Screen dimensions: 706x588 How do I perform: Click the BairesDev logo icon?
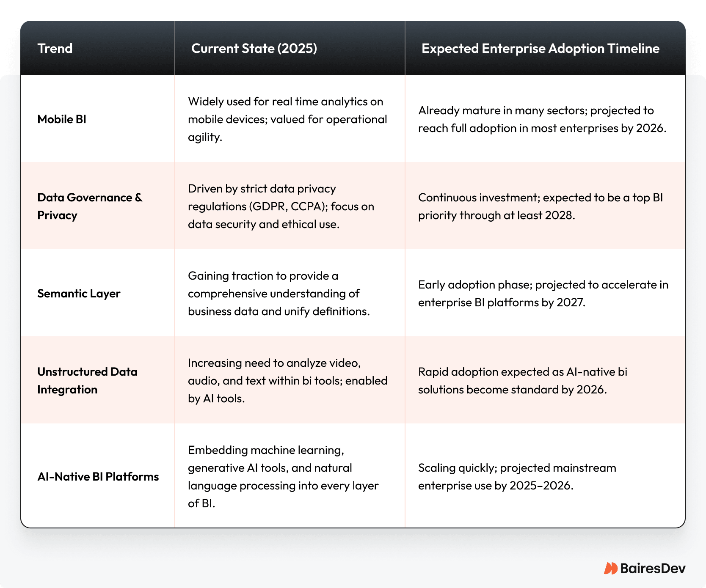coord(611,568)
